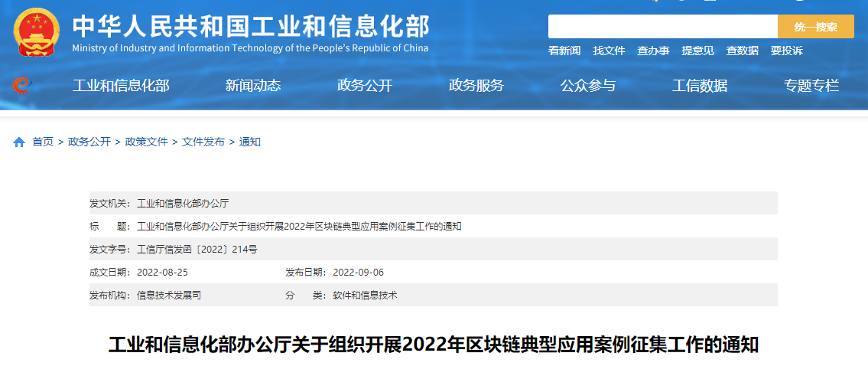
Task: Click the search input field
Action: point(662,27)
